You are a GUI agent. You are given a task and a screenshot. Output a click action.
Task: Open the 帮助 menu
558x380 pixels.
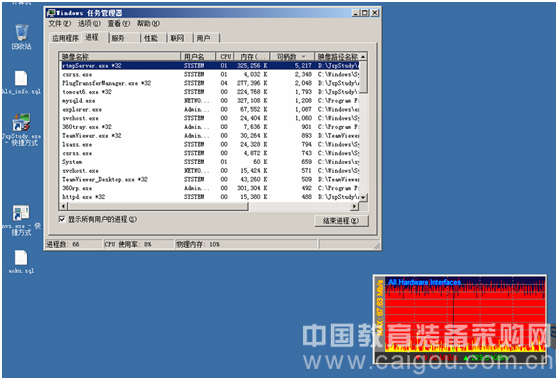[x=148, y=23]
